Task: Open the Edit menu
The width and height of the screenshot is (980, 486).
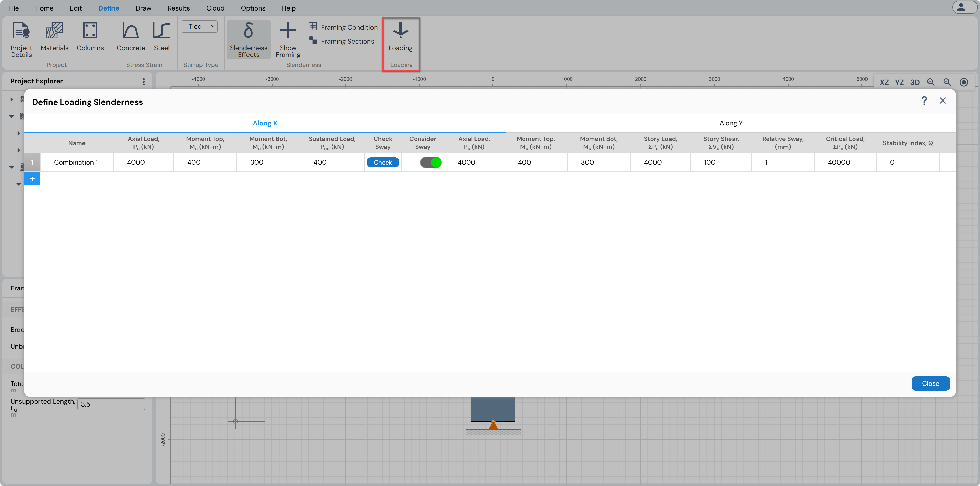Action: click(x=76, y=8)
